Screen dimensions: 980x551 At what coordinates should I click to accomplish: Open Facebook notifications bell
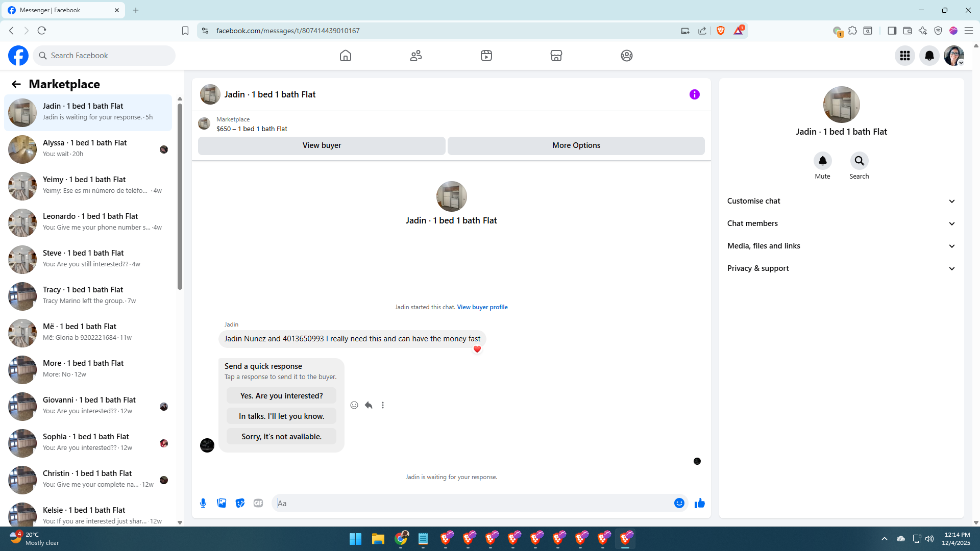pos(929,56)
